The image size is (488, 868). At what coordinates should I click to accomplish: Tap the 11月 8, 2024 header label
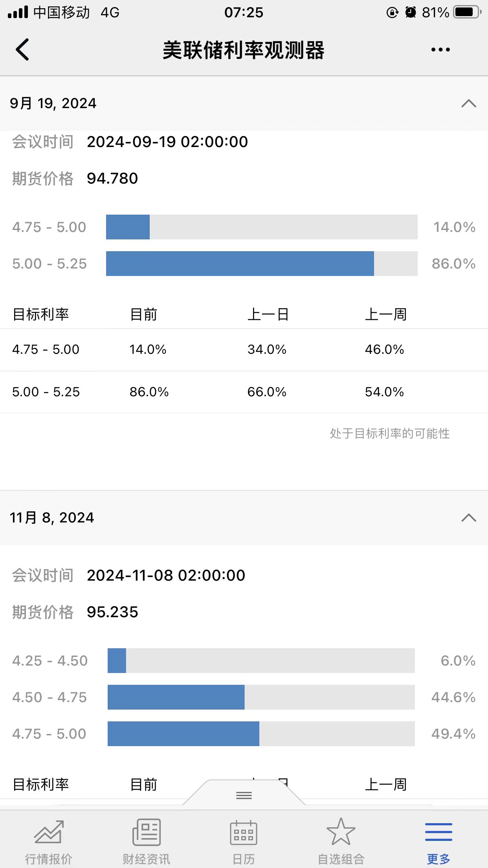52,518
